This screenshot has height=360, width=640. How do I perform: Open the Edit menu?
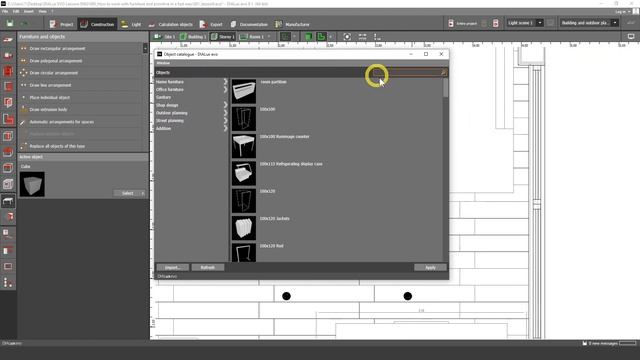click(16, 11)
